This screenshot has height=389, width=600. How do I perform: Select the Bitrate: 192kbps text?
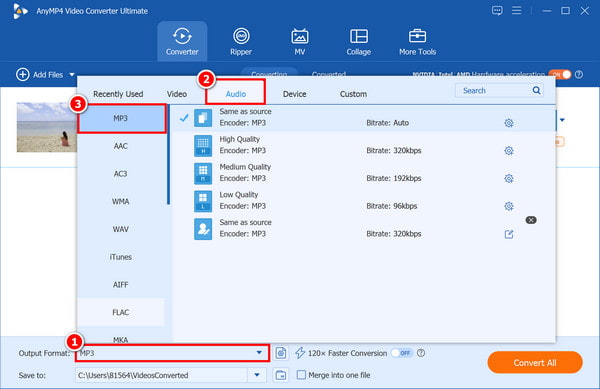[x=394, y=178]
